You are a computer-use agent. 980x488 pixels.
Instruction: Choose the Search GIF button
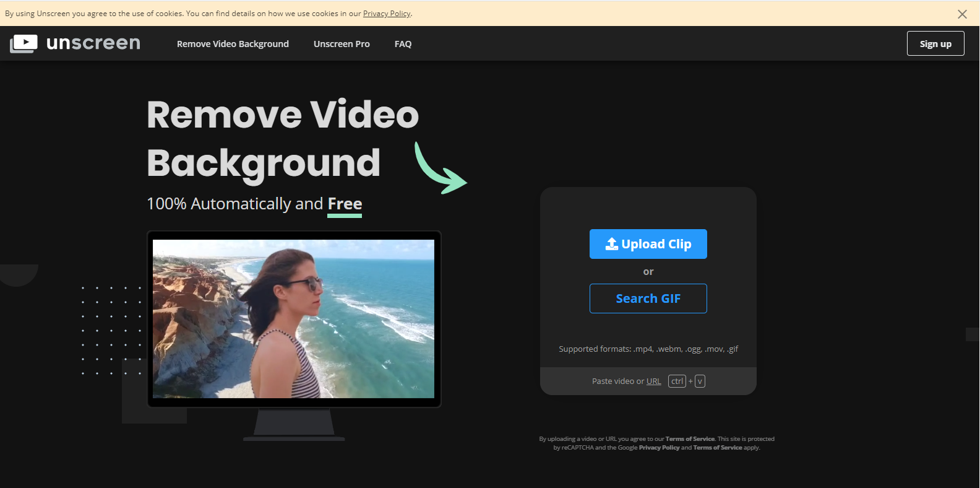(648, 298)
